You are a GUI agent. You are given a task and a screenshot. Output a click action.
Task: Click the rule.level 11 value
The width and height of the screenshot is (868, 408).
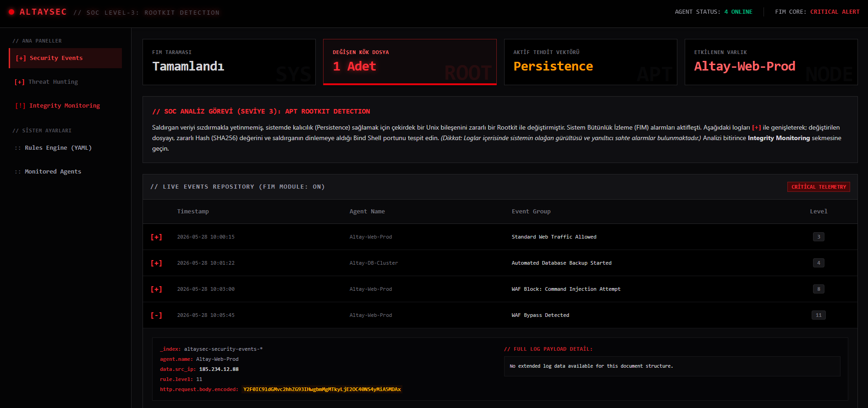coord(199,379)
